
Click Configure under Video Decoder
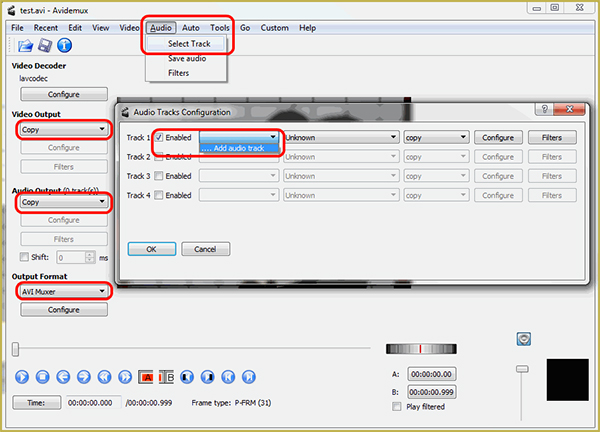[x=64, y=94]
